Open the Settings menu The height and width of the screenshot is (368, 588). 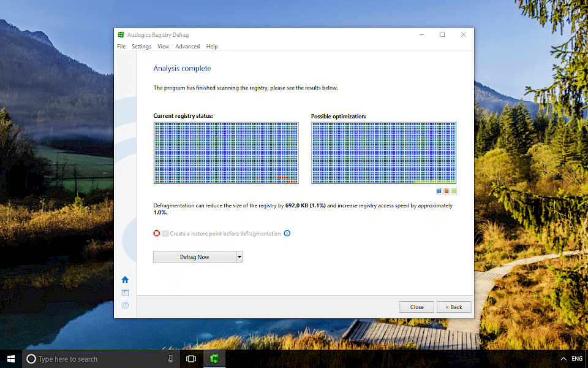click(141, 46)
